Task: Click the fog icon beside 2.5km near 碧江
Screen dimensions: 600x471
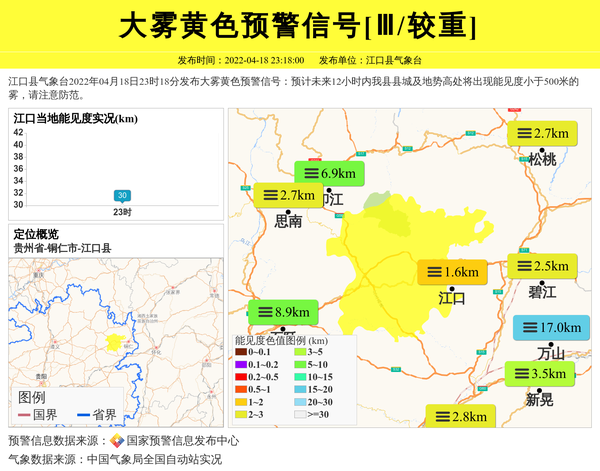Action: [x=522, y=266]
